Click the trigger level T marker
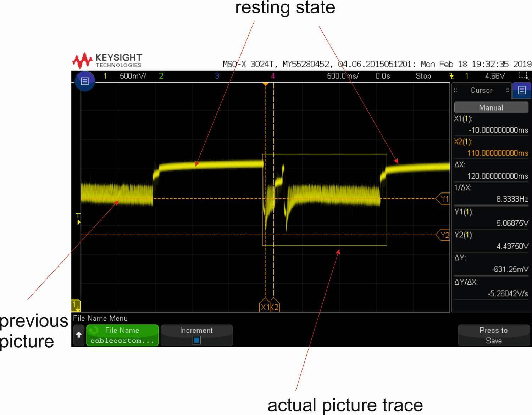 (x=78, y=219)
